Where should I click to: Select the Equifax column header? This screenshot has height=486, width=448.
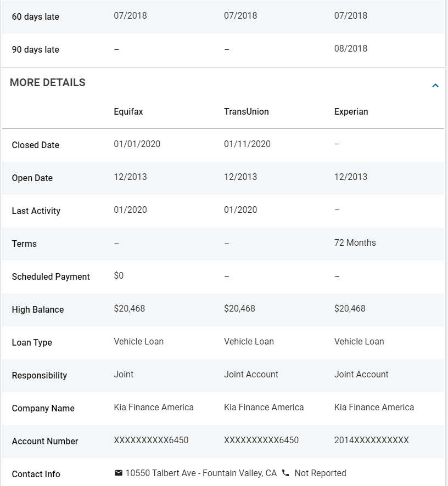pos(128,111)
